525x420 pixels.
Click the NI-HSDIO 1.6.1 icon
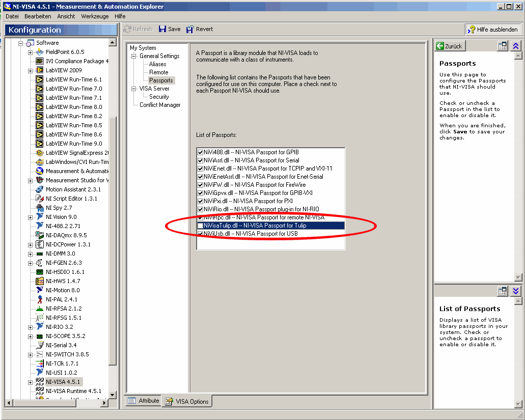tap(40, 272)
